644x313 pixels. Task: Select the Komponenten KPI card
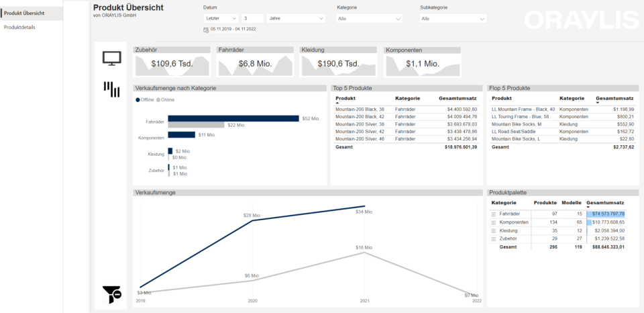pos(422,62)
